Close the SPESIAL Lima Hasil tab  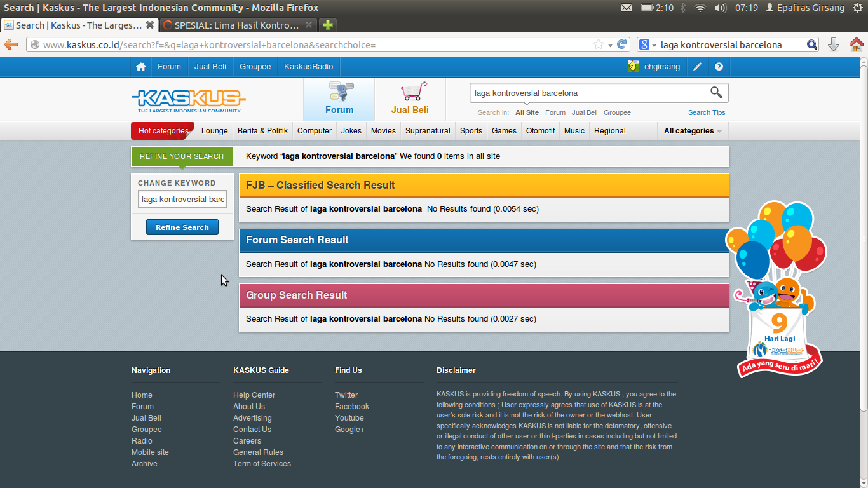(309, 25)
